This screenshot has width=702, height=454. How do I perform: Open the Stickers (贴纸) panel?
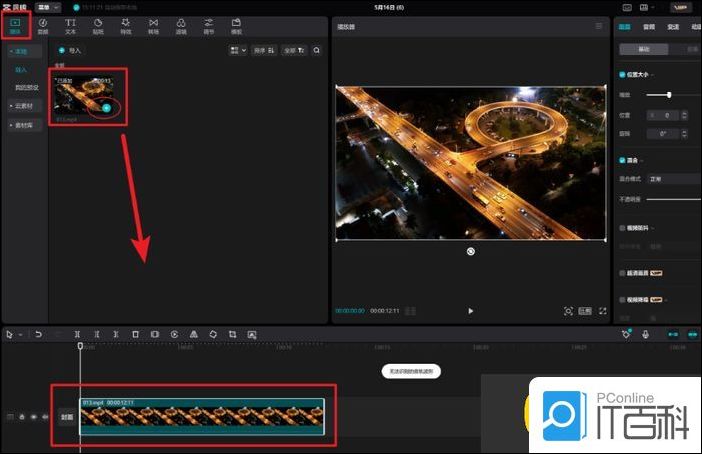click(x=98, y=25)
